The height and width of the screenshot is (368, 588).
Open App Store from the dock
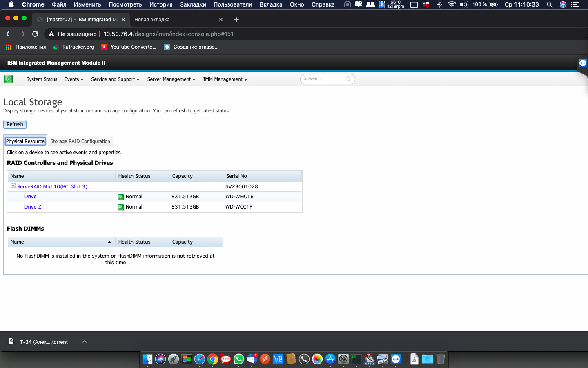(x=330, y=359)
